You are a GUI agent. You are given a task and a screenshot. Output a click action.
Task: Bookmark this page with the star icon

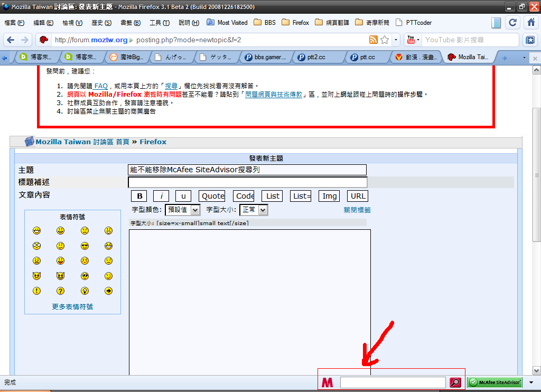385,40
